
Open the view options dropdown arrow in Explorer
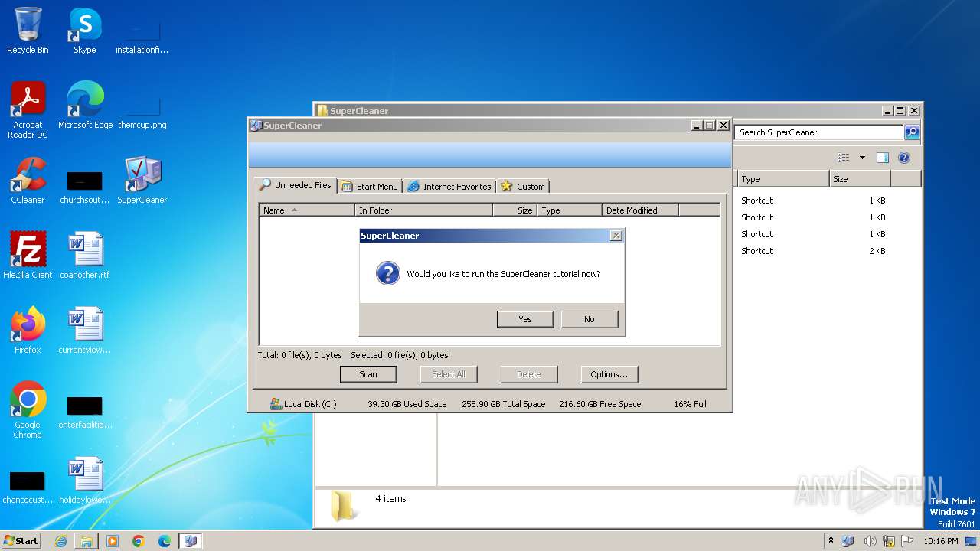pos(862,158)
